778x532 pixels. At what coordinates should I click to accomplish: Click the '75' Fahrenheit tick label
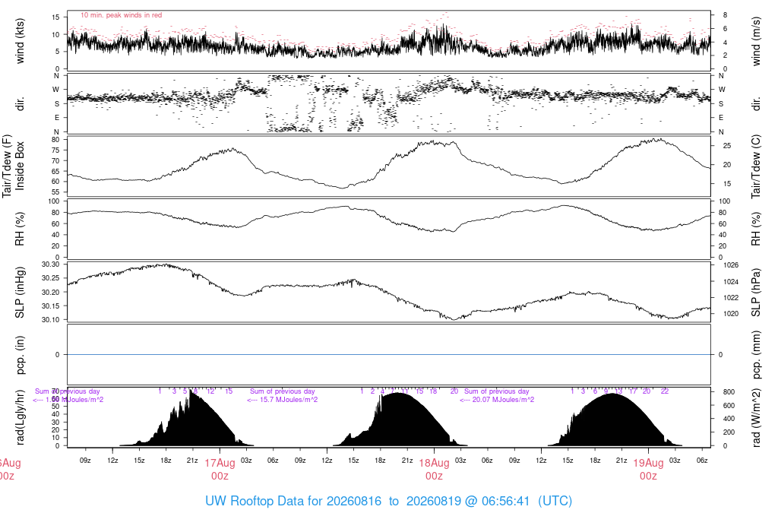pyautogui.click(x=55, y=150)
